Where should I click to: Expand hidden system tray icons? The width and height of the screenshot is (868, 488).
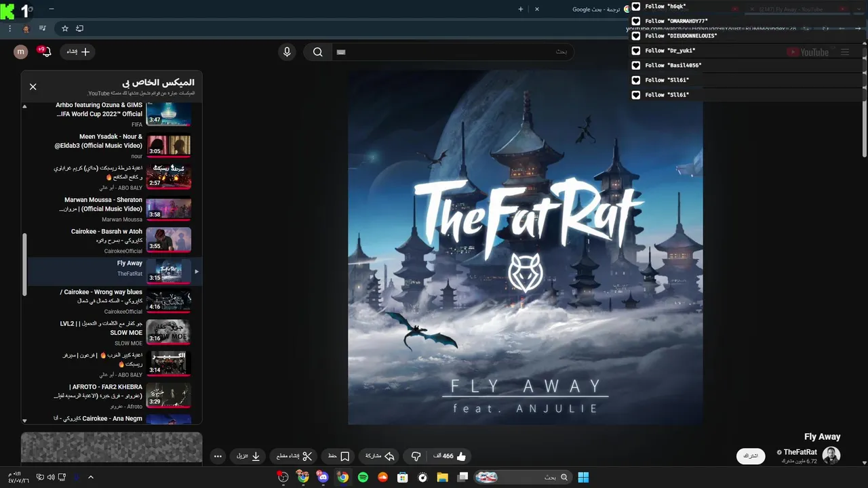click(91, 477)
